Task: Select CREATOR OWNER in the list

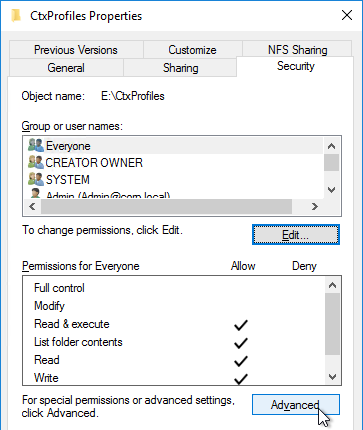Action: coord(173,163)
